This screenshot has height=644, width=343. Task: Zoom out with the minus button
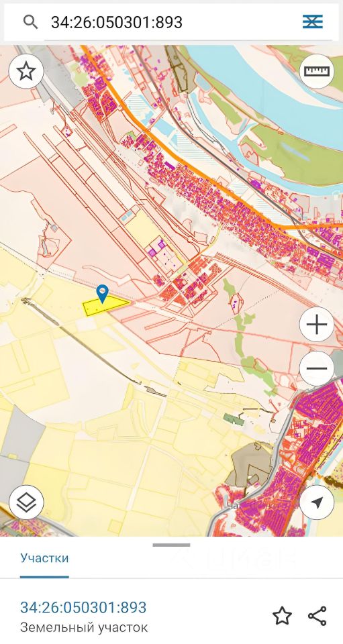pyautogui.click(x=317, y=368)
